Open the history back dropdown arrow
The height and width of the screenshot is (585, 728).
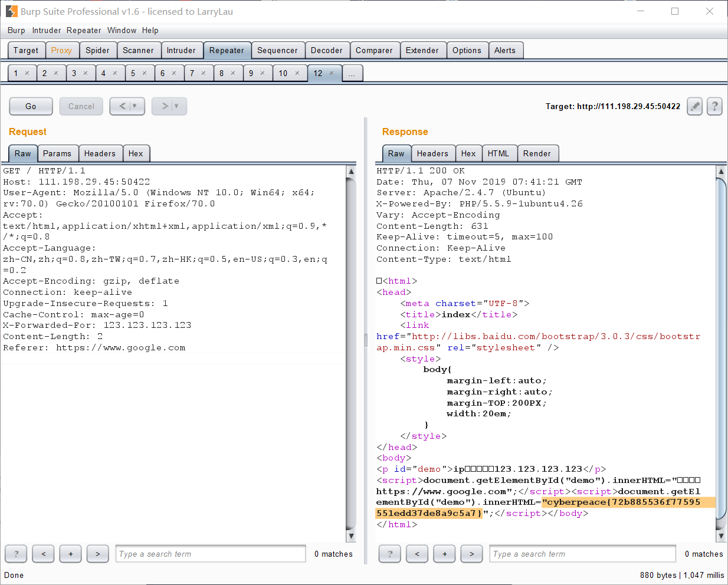(x=135, y=106)
